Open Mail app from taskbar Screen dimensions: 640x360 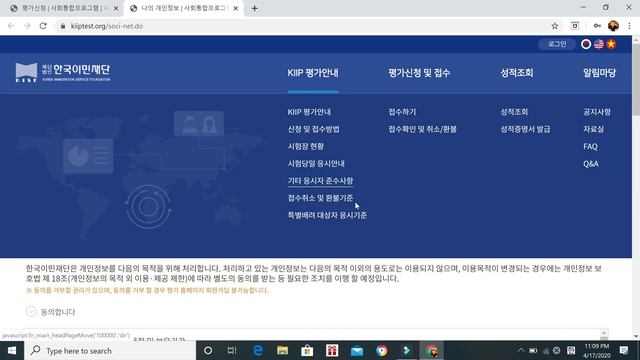tap(357, 351)
